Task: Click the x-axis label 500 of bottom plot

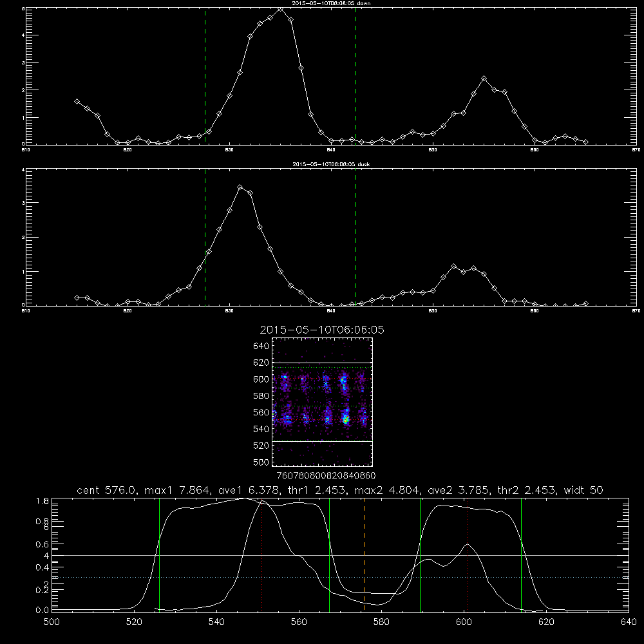Action: pos(52,622)
